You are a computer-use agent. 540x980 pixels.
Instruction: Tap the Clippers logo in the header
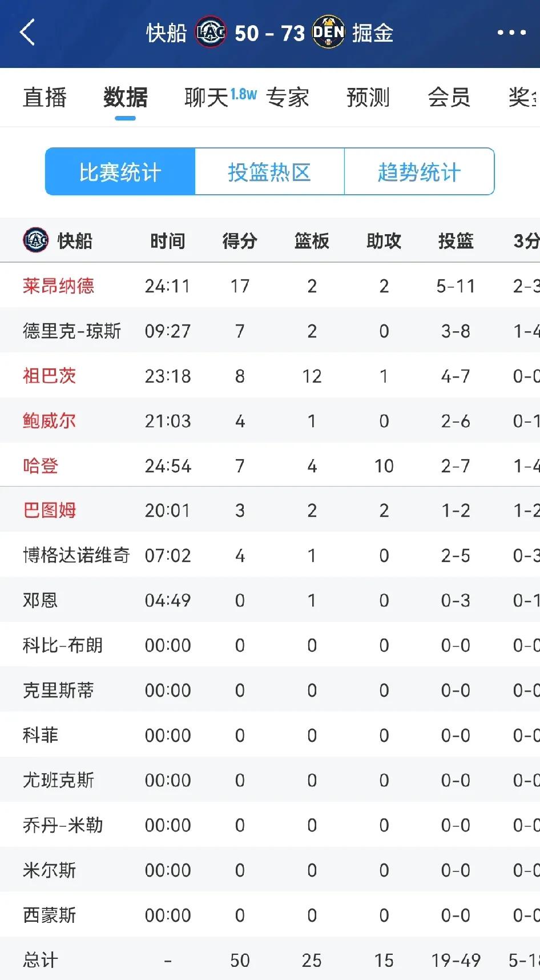coord(211,33)
